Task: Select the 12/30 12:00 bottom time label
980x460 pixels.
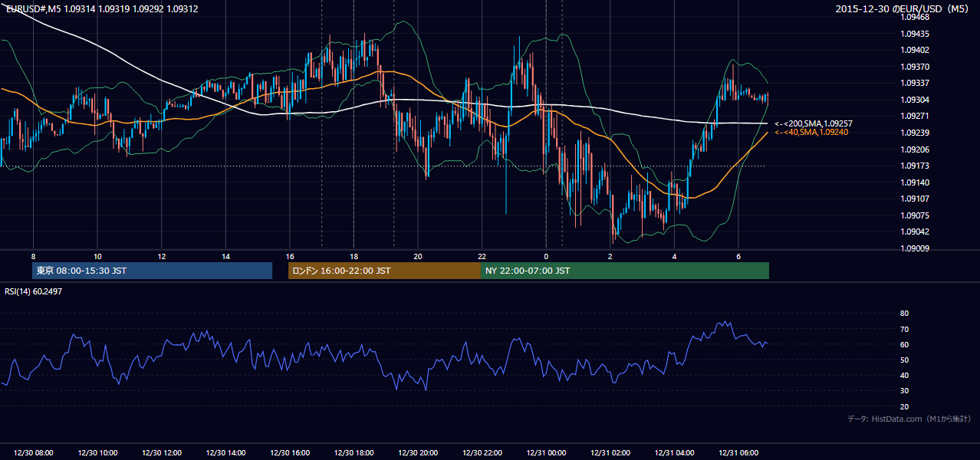Action: (162, 453)
